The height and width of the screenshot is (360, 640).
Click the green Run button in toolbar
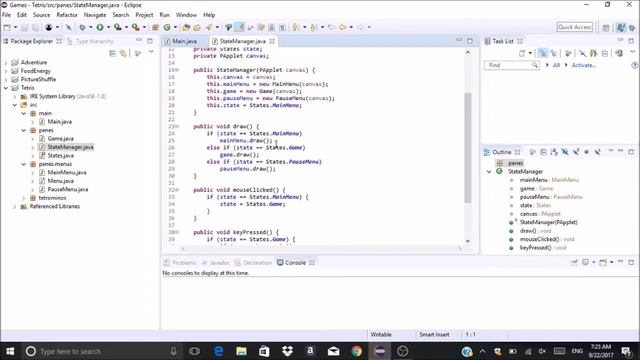pyautogui.click(x=100, y=27)
